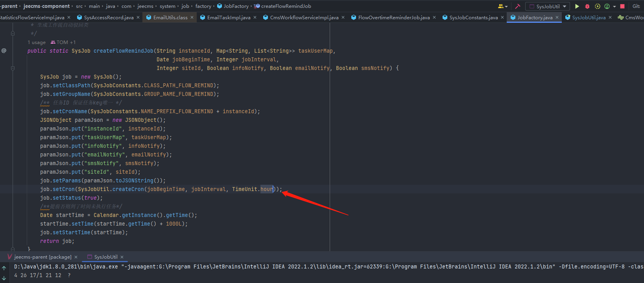This screenshot has width=644, height=283.
Task: Run SysJobUtil with the green play button
Action: coord(577,6)
